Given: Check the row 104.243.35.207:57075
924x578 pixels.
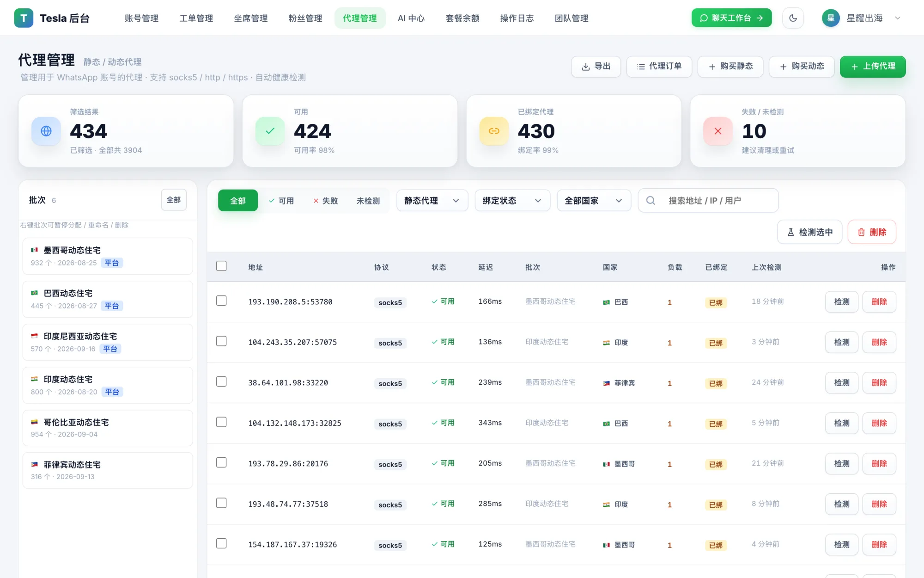Looking at the screenshot, I should (221, 341).
